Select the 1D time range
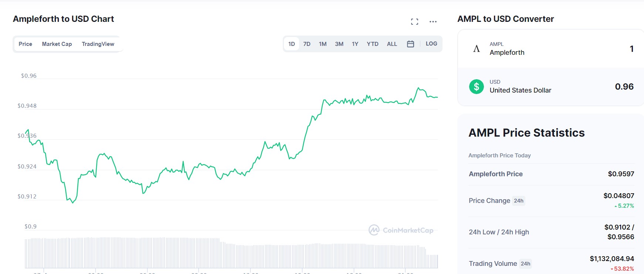Screen dimensions: 644x274 pyautogui.click(x=292, y=44)
